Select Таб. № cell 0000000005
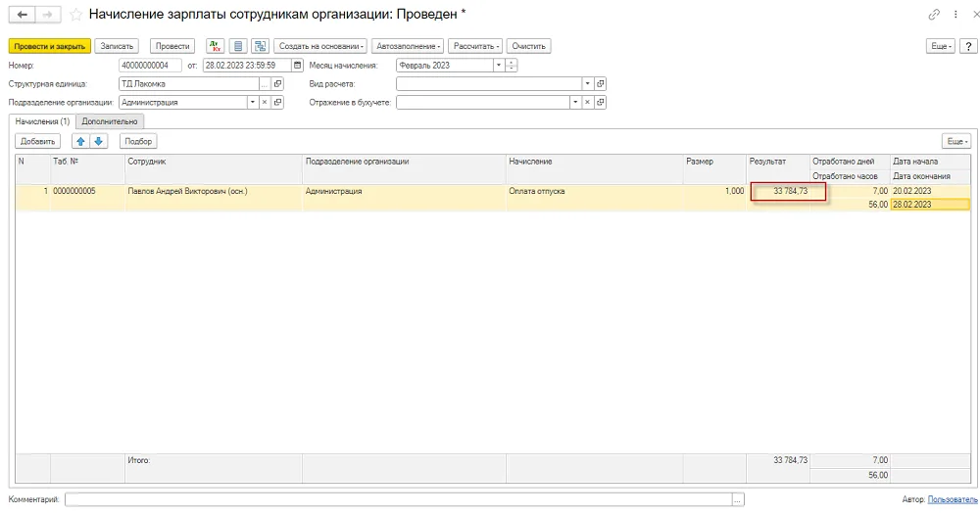 87,191
